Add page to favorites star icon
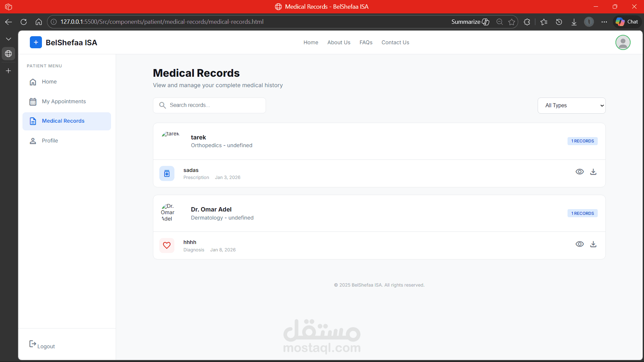The image size is (644, 362). pyautogui.click(x=512, y=22)
